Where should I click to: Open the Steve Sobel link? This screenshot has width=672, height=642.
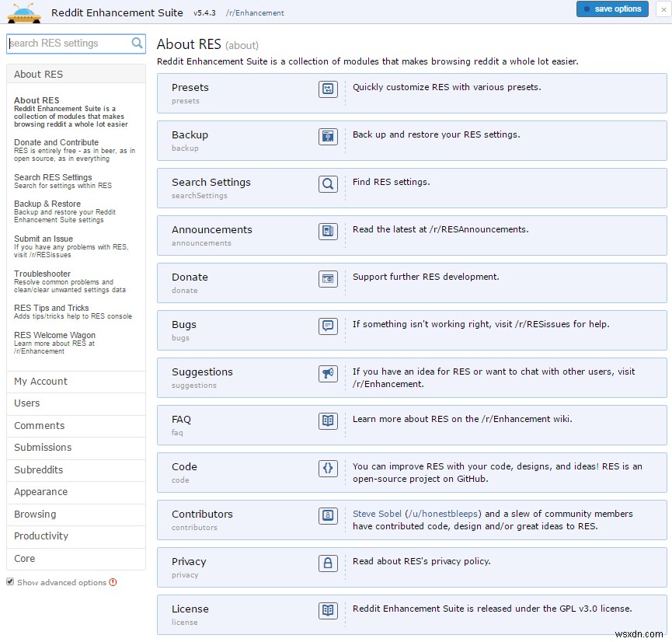(x=377, y=514)
